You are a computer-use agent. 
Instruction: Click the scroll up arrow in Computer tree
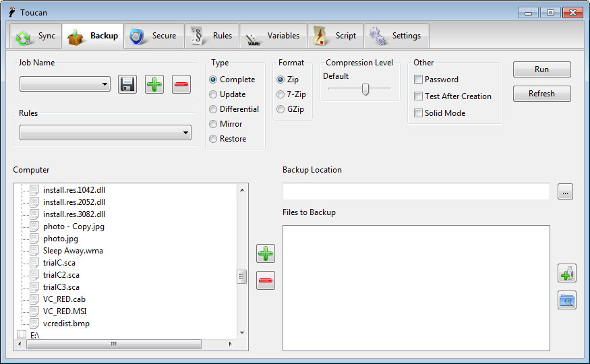242,190
